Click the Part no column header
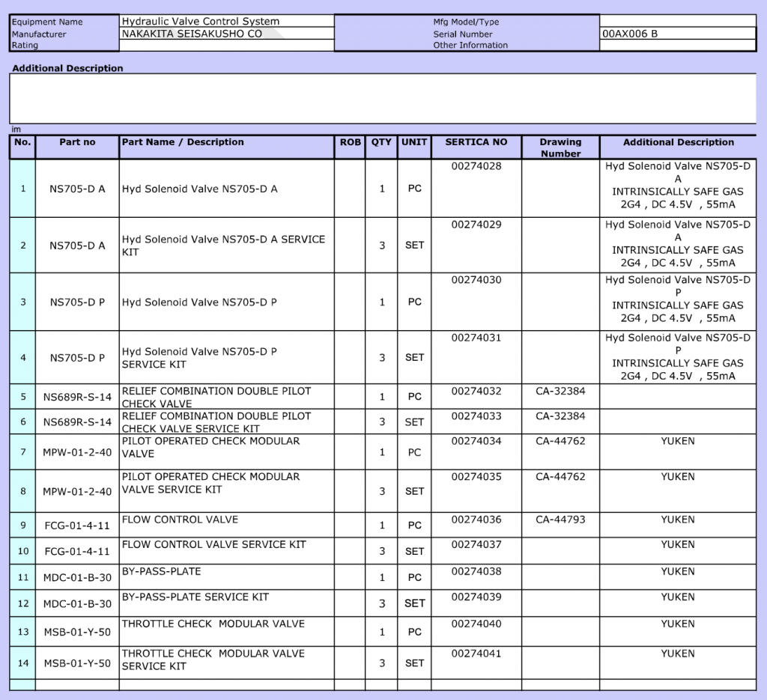This screenshot has width=767, height=700. (77, 142)
